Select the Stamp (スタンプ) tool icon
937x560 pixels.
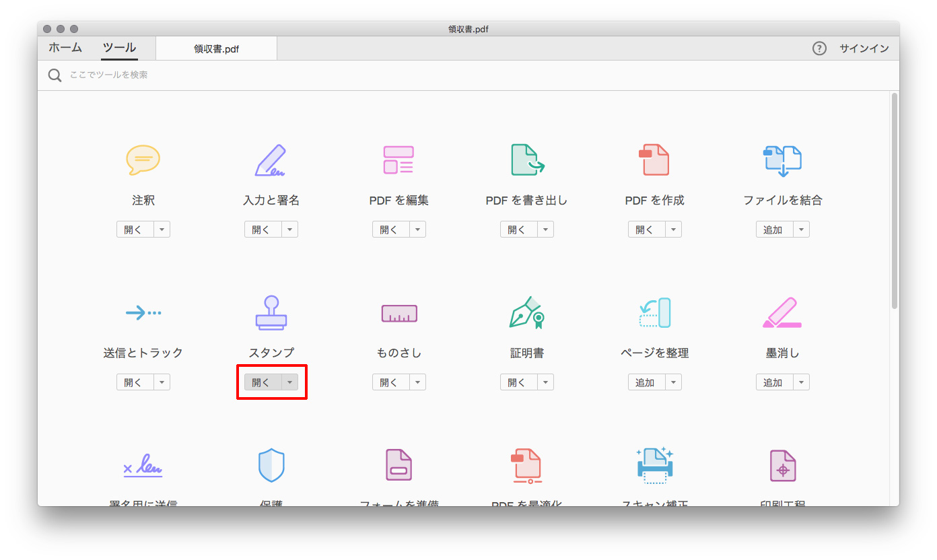point(271,313)
